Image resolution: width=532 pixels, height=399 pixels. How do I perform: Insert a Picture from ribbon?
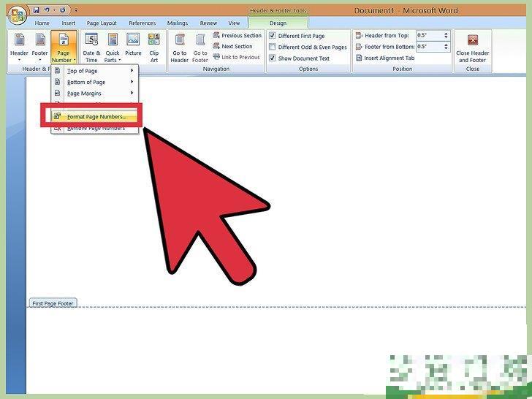pyautogui.click(x=133, y=46)
